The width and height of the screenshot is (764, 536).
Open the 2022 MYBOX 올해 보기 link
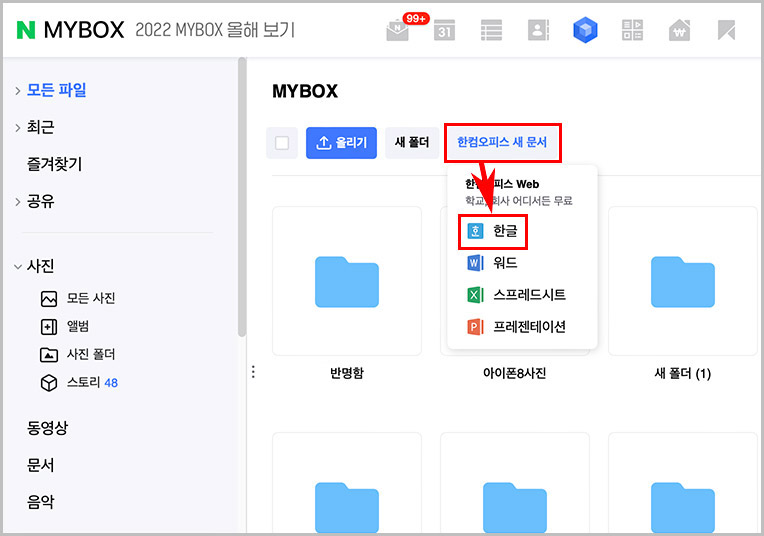215,30
